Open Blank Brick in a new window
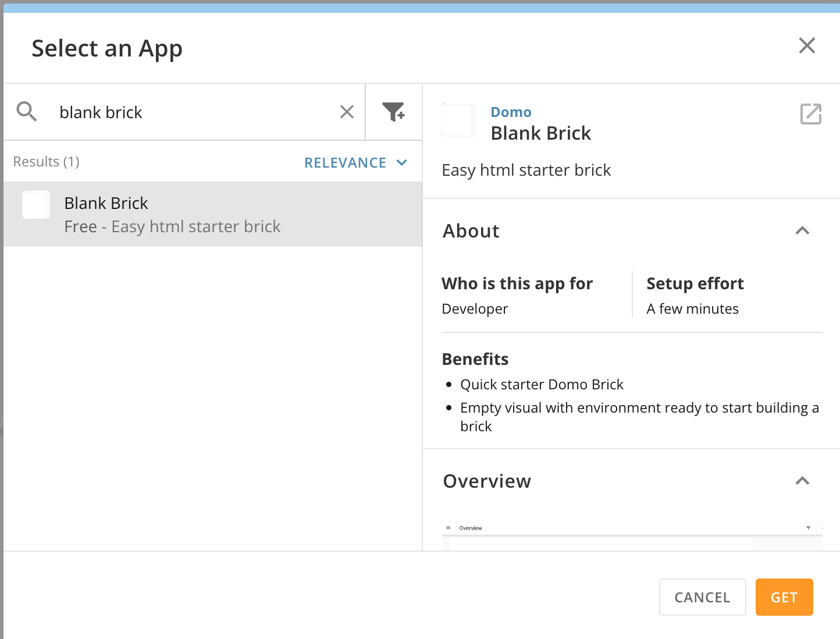The image size is (840, 639). point(811,114)
